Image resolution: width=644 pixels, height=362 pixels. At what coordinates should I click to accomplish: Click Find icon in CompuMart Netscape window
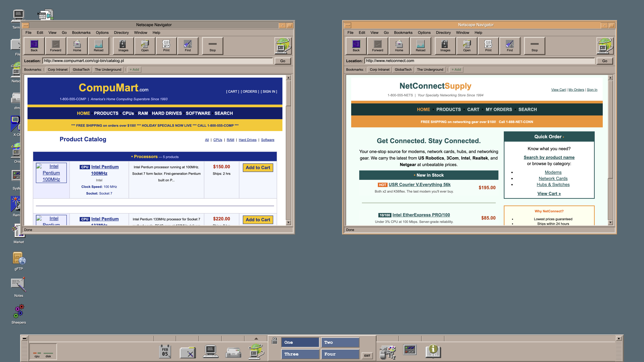point(188,46)
